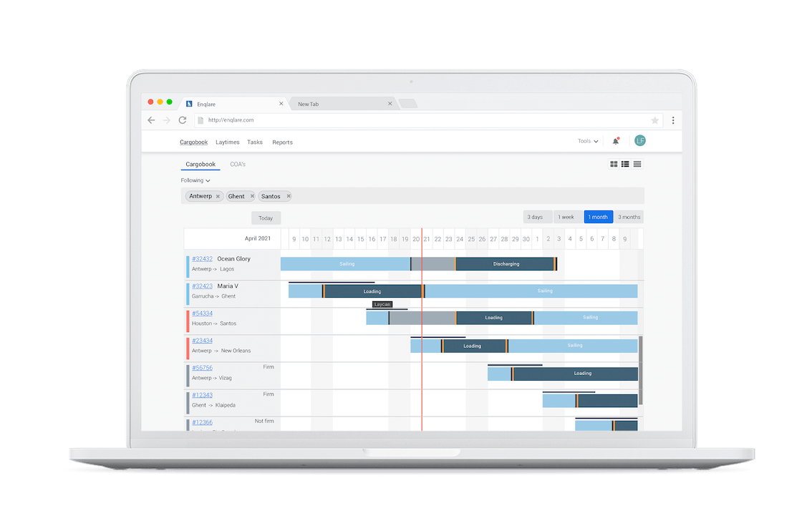Image resolution: width=812 pixels, height=521 pixels.
Task: Open the Laytimes menu item
Action: coord(227,142)
